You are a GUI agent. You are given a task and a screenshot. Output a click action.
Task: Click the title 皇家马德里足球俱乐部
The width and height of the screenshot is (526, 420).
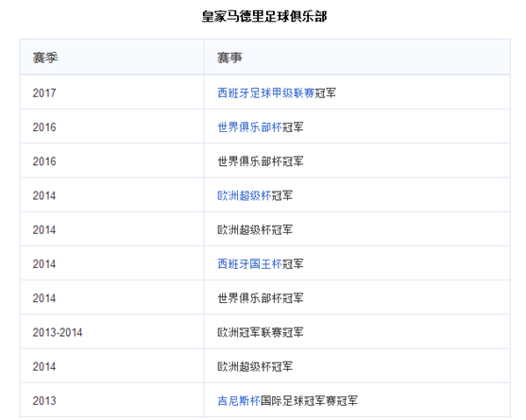coord(264,16)
